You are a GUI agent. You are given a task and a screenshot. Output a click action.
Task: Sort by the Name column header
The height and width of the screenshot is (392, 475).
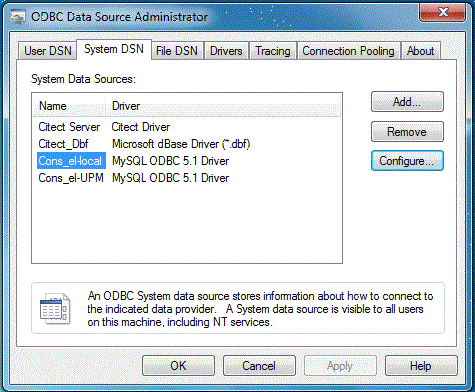(69, 106)
